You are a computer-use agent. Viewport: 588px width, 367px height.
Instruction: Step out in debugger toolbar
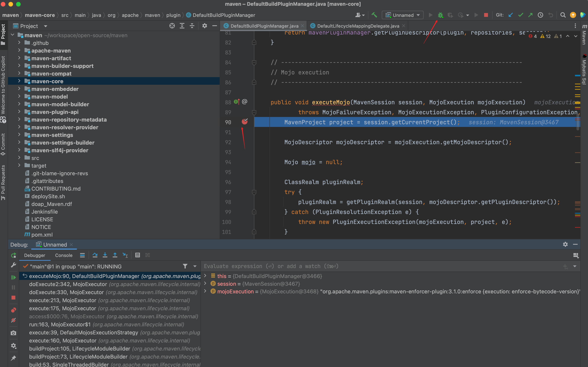point(115,255)
